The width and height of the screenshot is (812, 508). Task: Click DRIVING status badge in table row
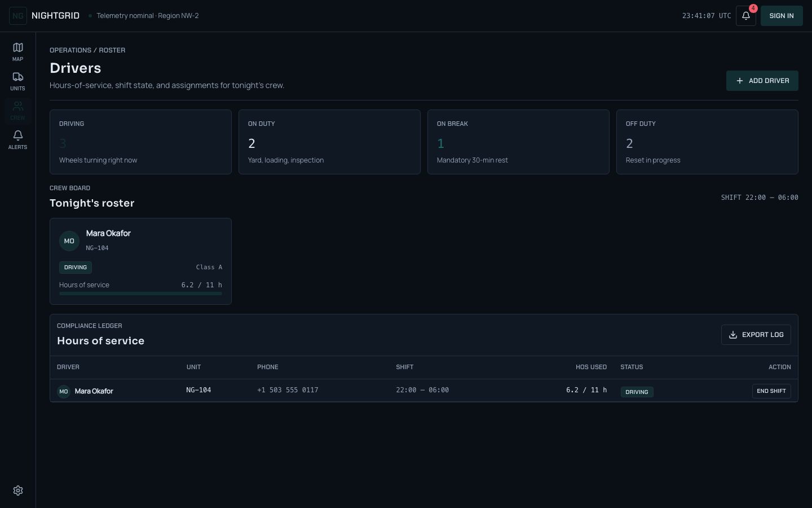pyautogui.click(x=637, y=392)
